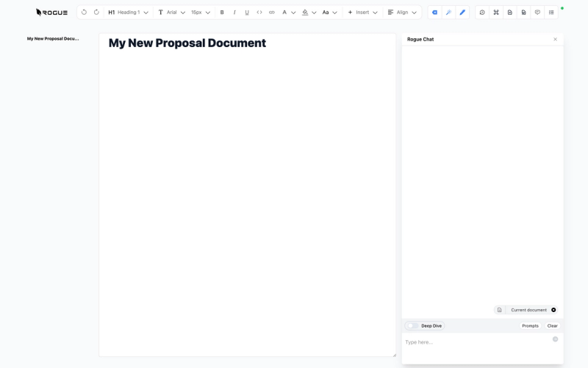Click the green status indicator dot
Image resolution: width=588 pixels, height=368 pixels.
pyautogui.click(x=562, y=8)
